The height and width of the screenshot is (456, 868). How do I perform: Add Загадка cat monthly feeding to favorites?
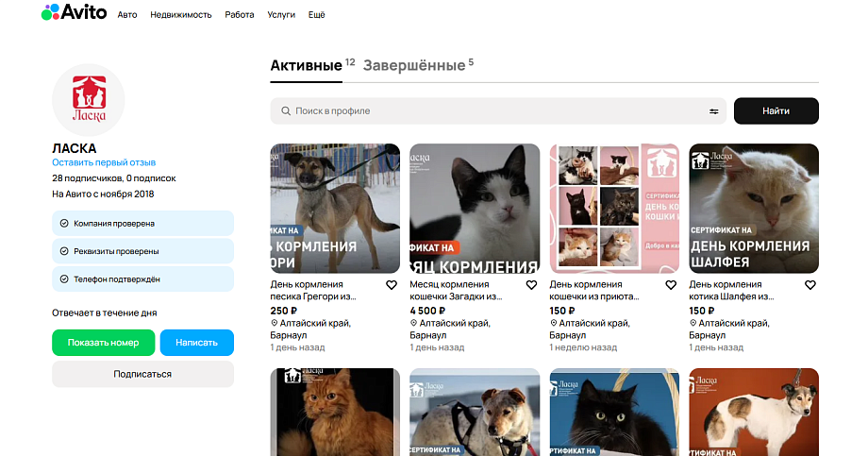coord(531,285)
